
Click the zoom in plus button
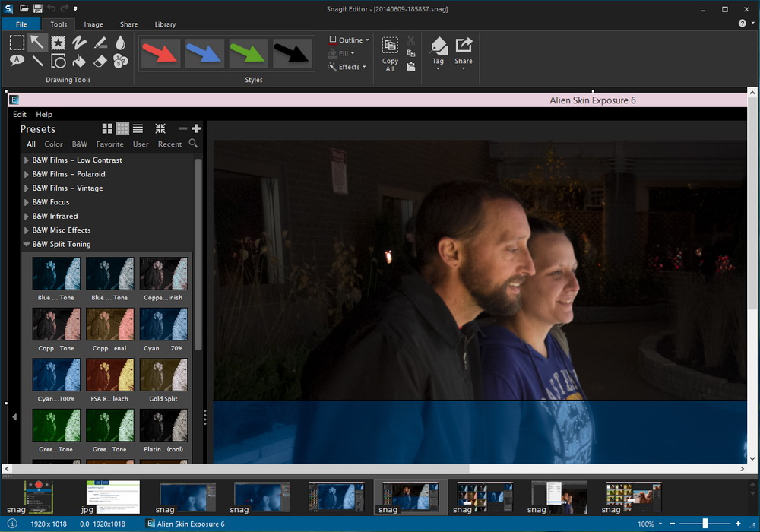click(x=738, y=524)
